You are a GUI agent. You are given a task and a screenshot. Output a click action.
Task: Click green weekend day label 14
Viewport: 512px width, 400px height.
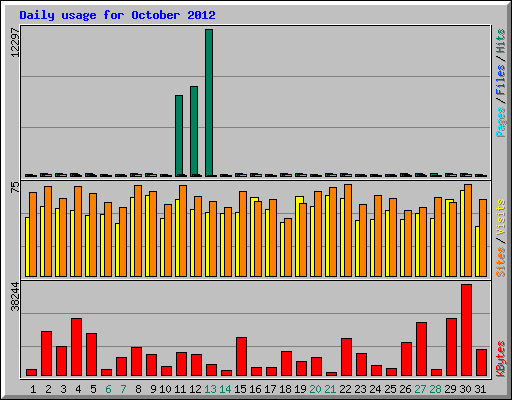click(225, 389)
